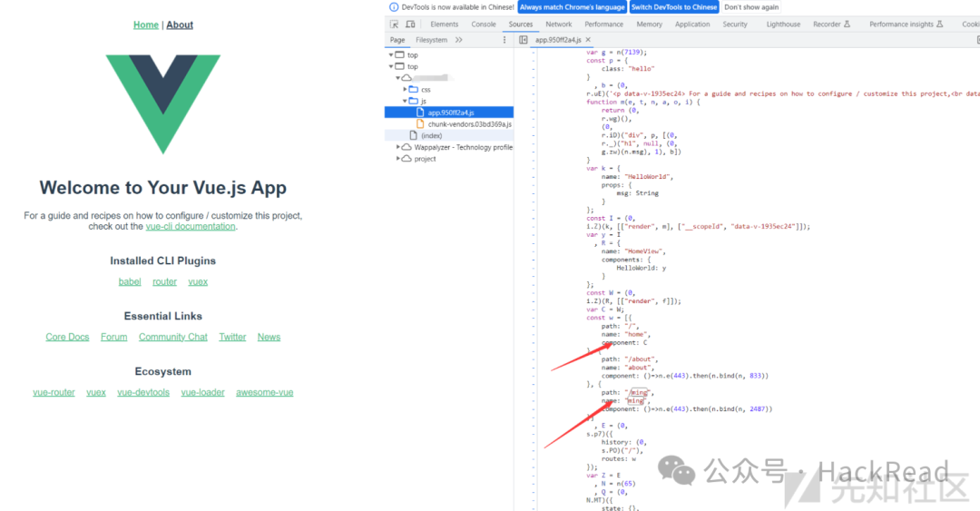Dismiss banner with Don't show again
Image resolution: width=980 pixels, height=511 pixels.
[x=751, y=7]
